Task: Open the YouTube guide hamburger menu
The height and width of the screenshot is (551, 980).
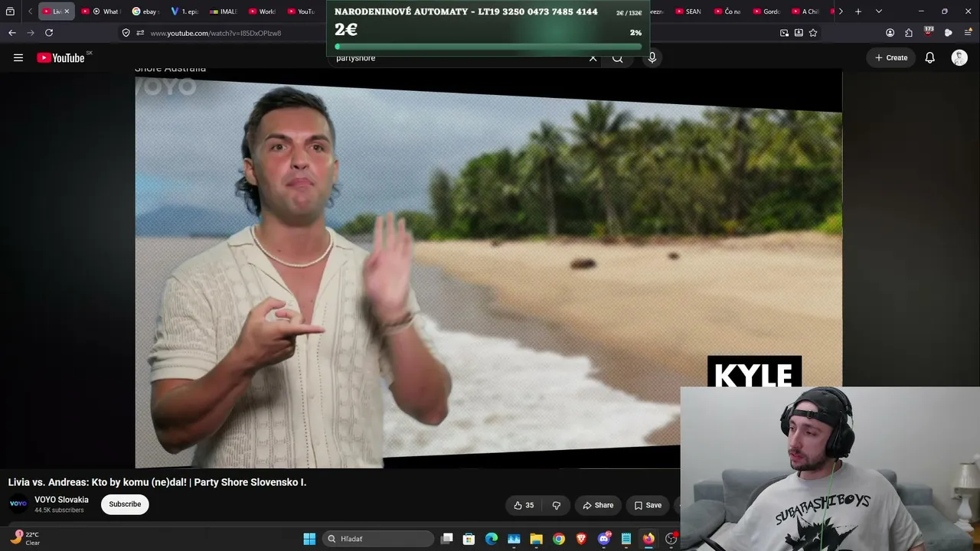Action: tap(18, 57)
